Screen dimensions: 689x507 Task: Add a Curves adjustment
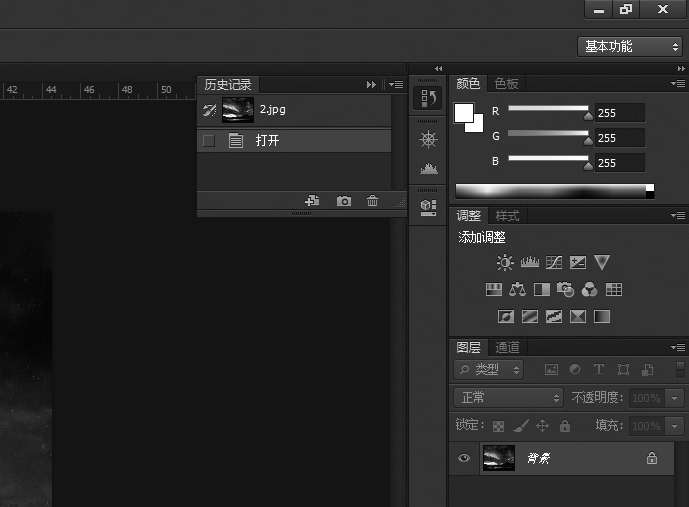[x=554, y=263]
